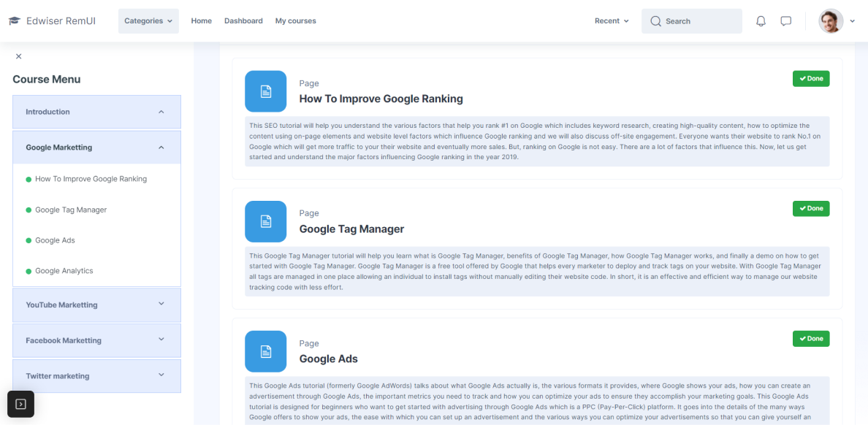The height and width of the screenshot is (425, 868).
Task: Click the user profile avatar
Action: [831, 21]
